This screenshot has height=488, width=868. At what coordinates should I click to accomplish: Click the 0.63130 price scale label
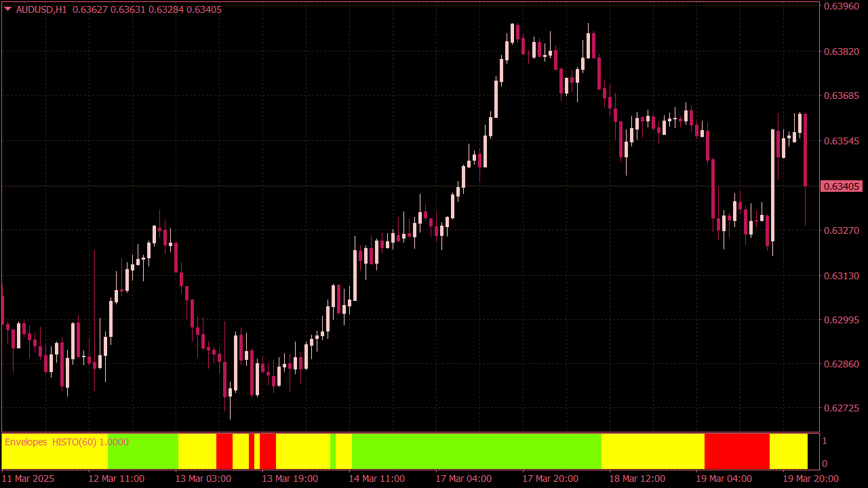click(x=842, y=276)
